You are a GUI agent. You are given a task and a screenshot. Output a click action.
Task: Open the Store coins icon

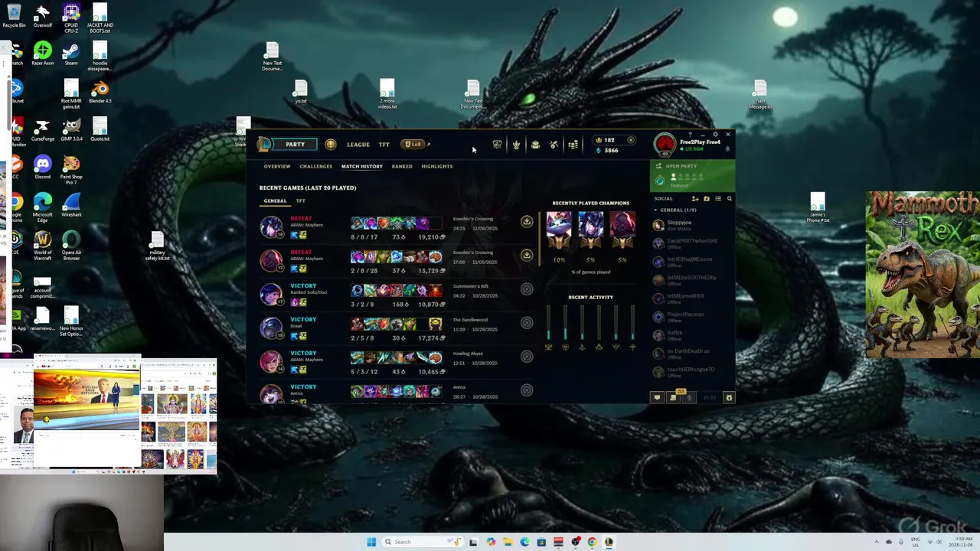(573, 144)
